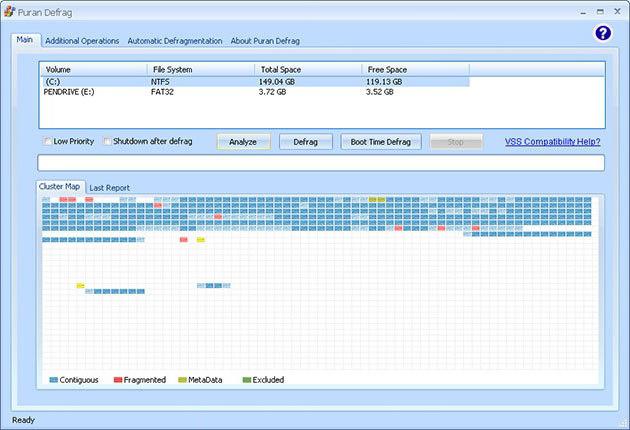Select the (C:) volume row

(x=255, y=82)
